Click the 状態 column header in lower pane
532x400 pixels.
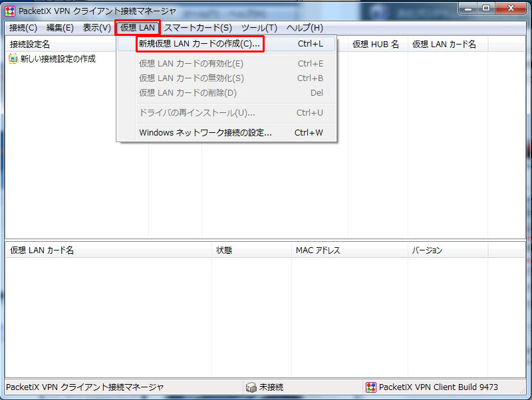(224, 250)
